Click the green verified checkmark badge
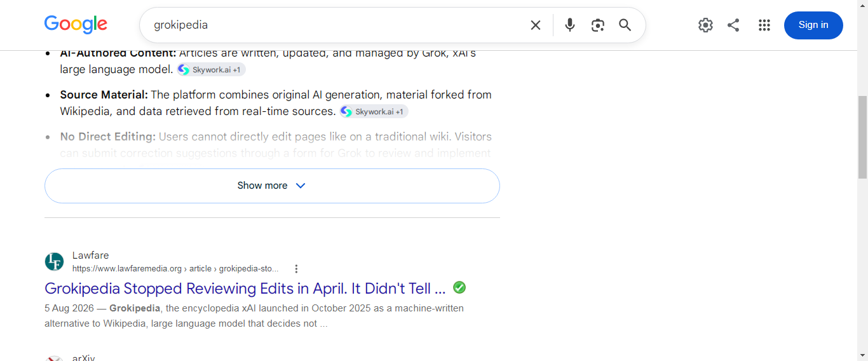 459,287
